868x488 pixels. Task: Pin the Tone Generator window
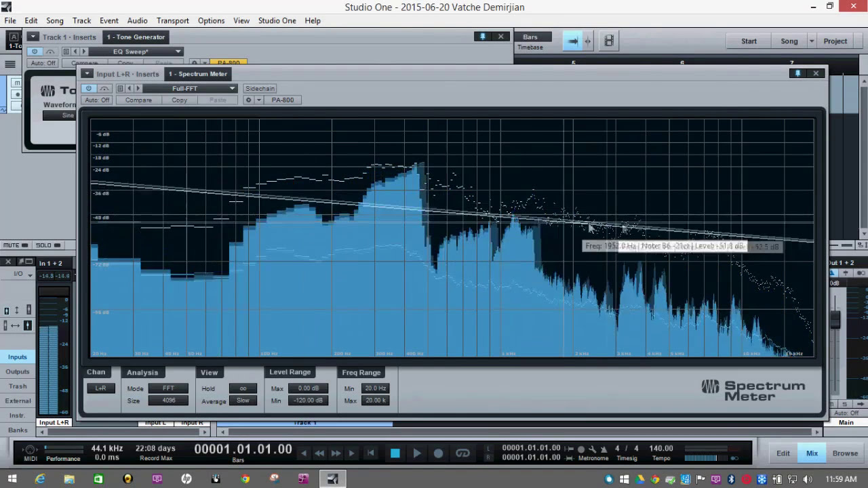click(483, 37)
